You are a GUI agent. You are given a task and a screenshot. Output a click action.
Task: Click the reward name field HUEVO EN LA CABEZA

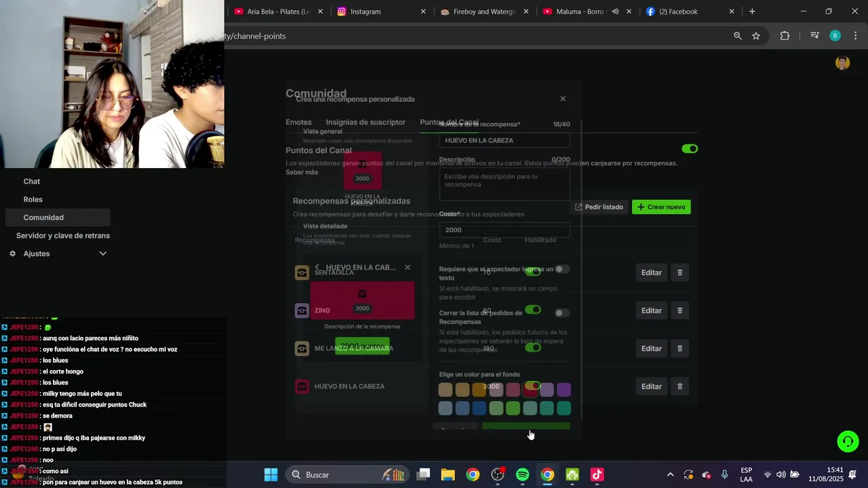click(505, 140)
